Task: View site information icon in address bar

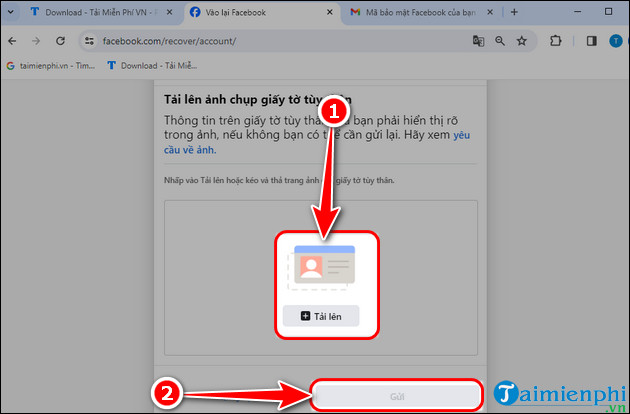Action: click(89, 41)
